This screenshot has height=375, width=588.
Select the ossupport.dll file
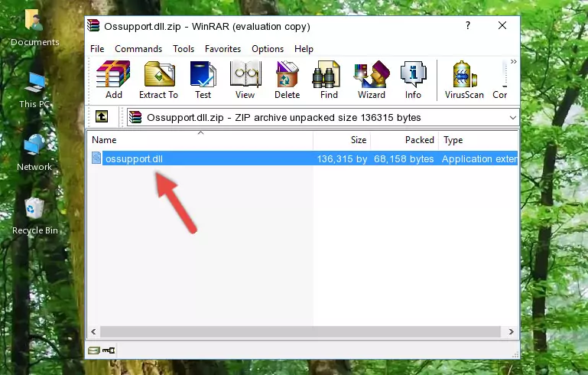pyautogui.click(x=135, y=158)
